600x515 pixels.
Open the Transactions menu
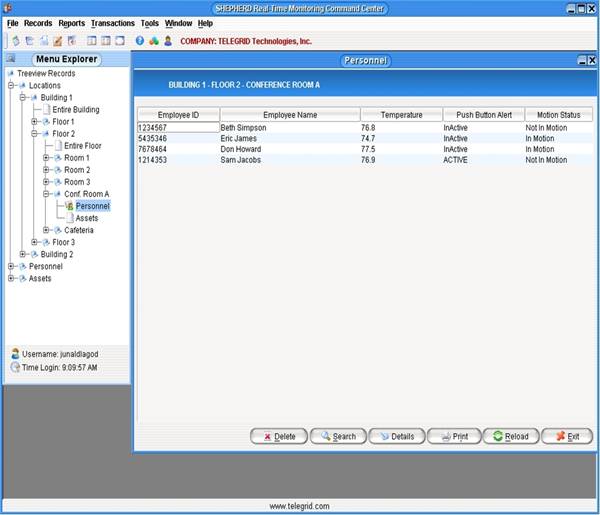[113, 23]
